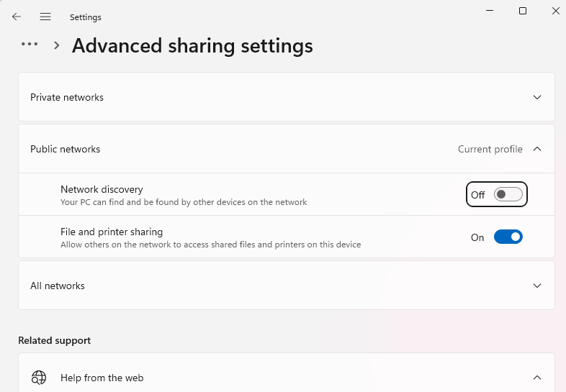
Task: Collapse the Public networks section chevron
Action: (x=536, y=149)
